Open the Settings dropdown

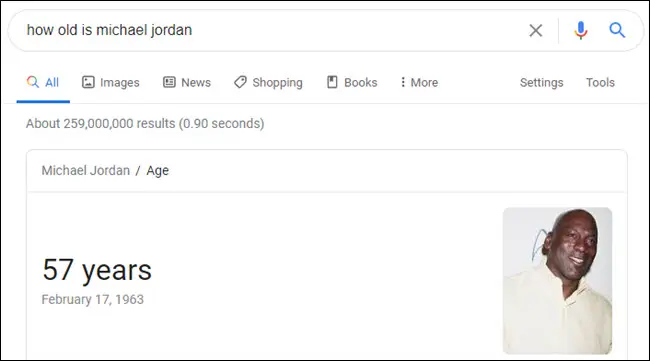[x=541, y=82]
